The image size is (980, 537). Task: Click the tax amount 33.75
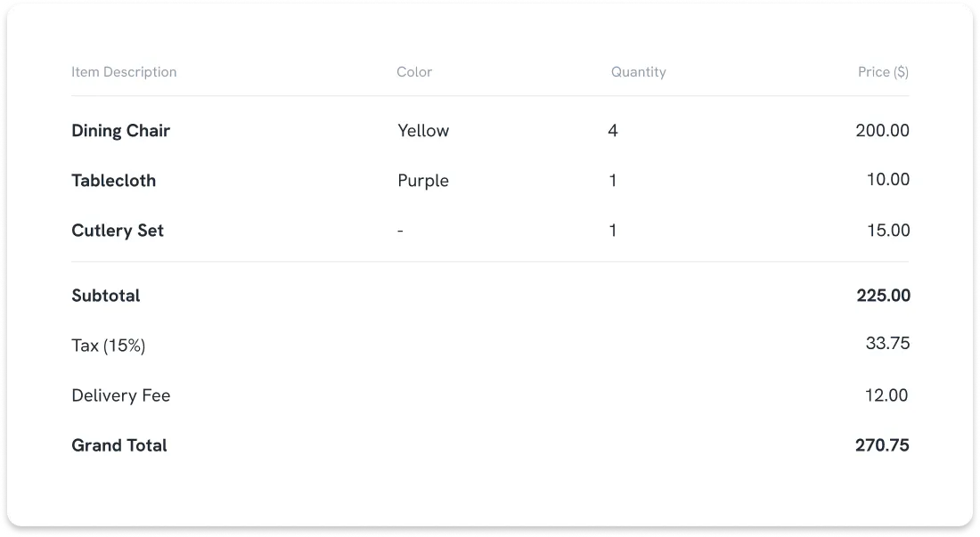point(887,344)
